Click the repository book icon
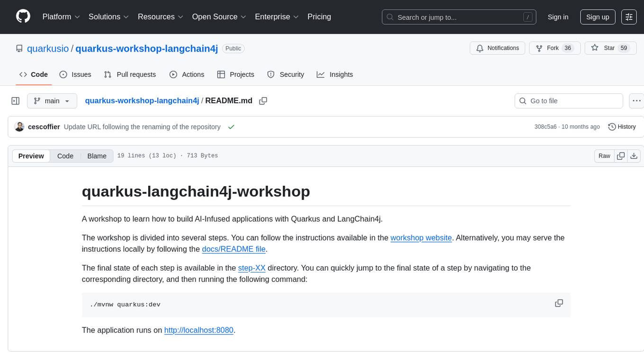Viewport: 644px width, 362px height. point(19,48)
